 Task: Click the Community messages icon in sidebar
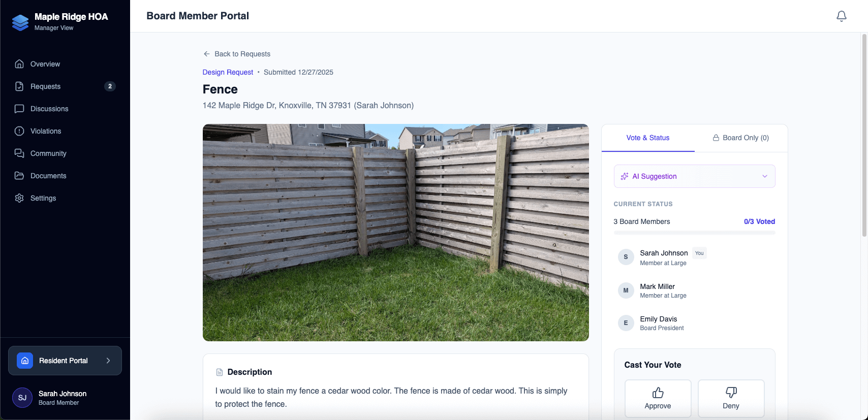[x=19, y=153]
